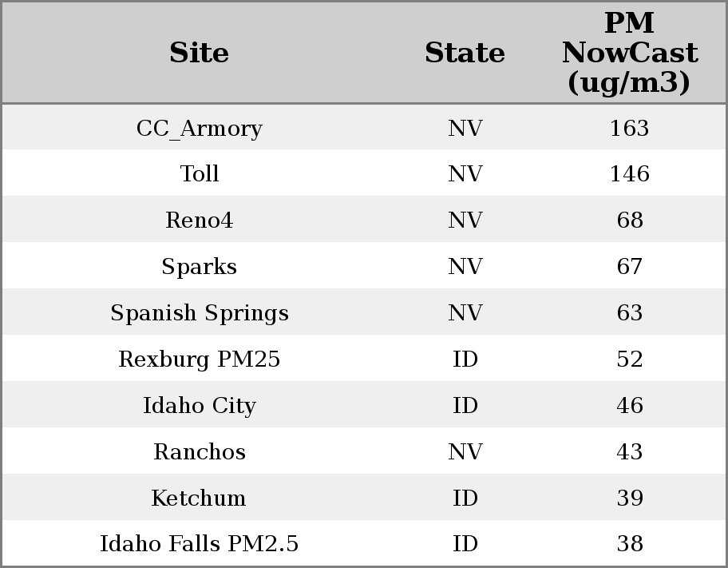
Task: Click the Reno4 site name
Action: [x=200, y=220]
